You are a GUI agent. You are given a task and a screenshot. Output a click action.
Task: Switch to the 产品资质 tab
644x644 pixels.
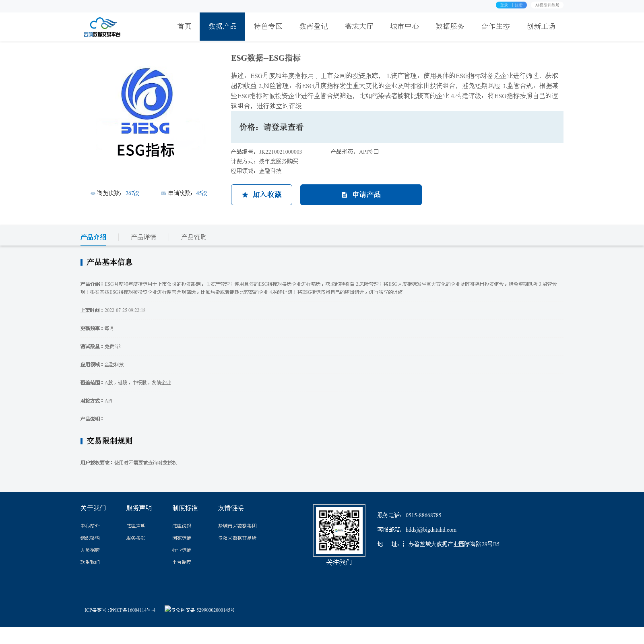click(x=194, y=237)
